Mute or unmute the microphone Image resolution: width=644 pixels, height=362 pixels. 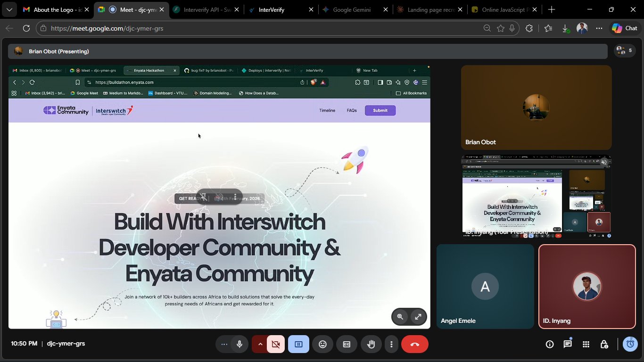(239, 344)
